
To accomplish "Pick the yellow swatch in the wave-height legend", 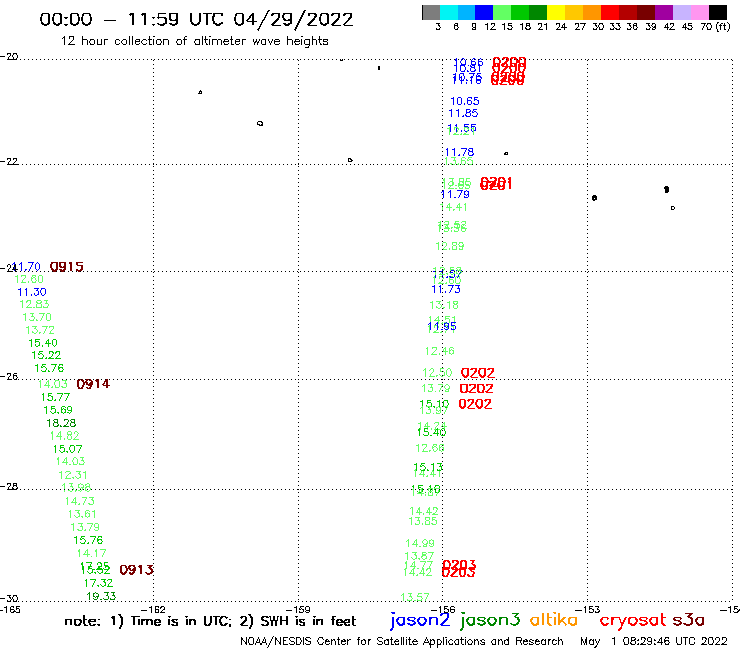I will (555, 12).
